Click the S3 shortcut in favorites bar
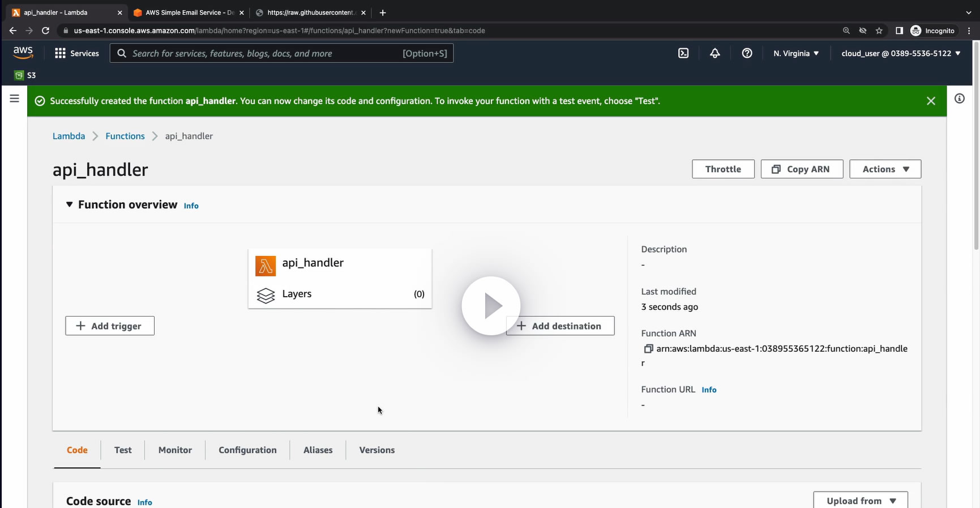Screen dimensions: 980x508 point(25,75)
